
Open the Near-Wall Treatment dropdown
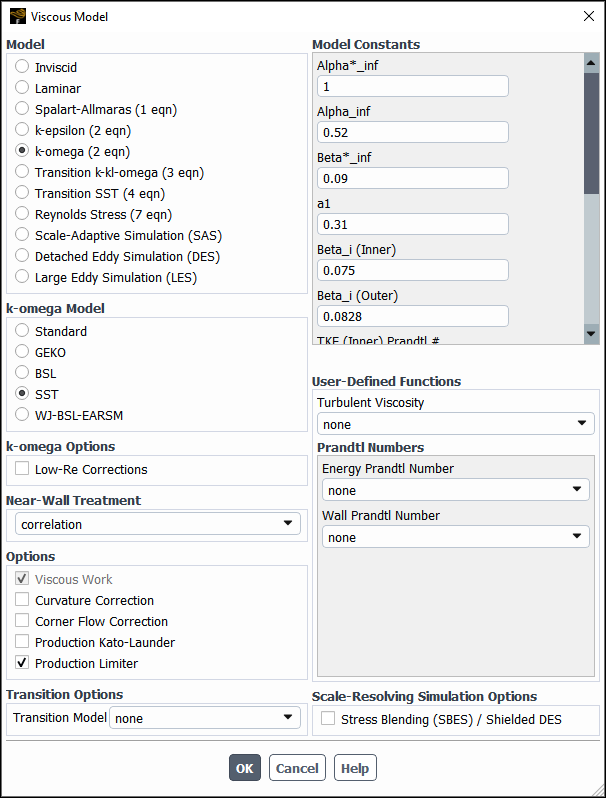coord(157,524)
